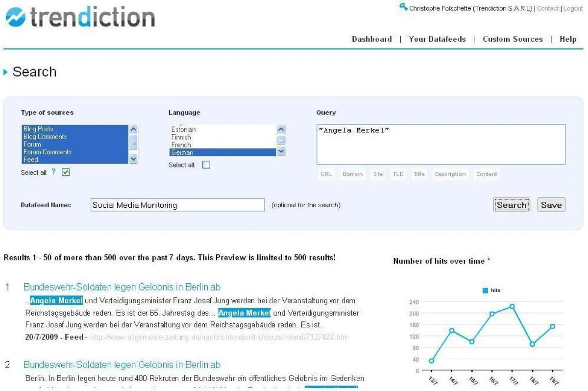Click the Domain query filter icon
Screen dimensions: 588x391
352,174
